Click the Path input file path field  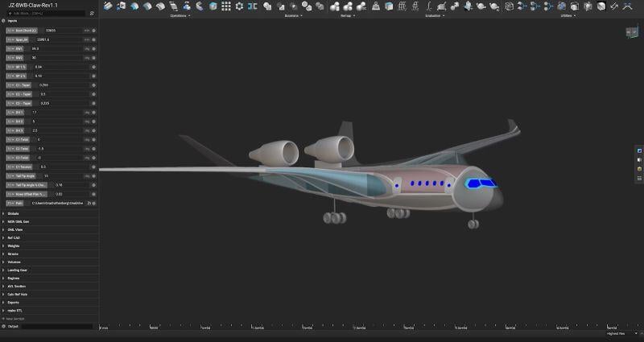coord(56,204)
